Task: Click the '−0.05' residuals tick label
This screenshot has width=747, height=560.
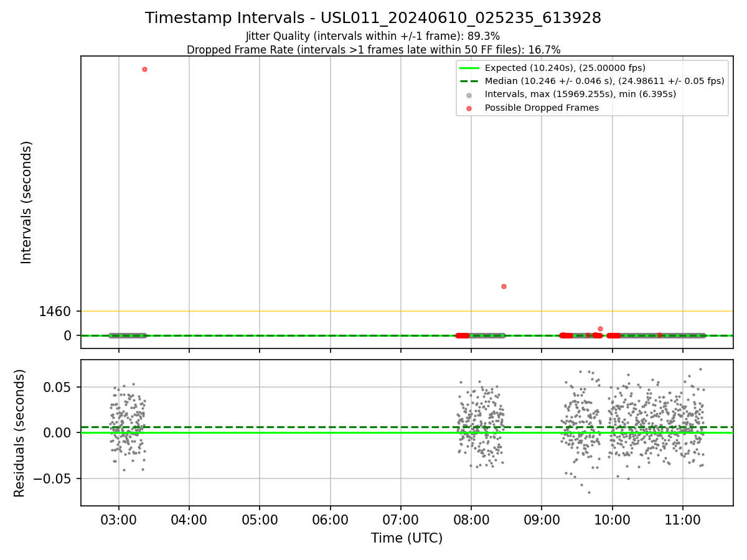Action: [52, 478]
